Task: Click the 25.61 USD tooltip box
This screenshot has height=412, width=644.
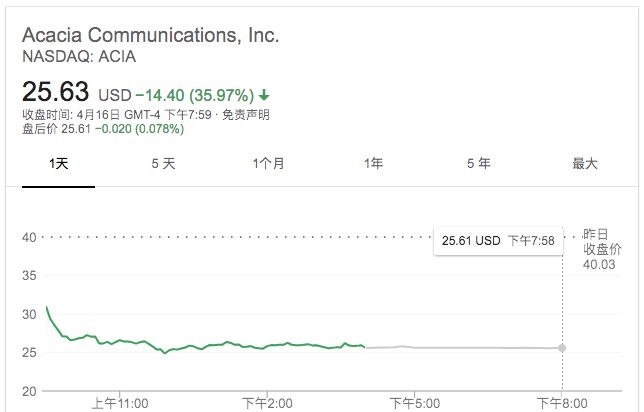Action: point(498,241)
